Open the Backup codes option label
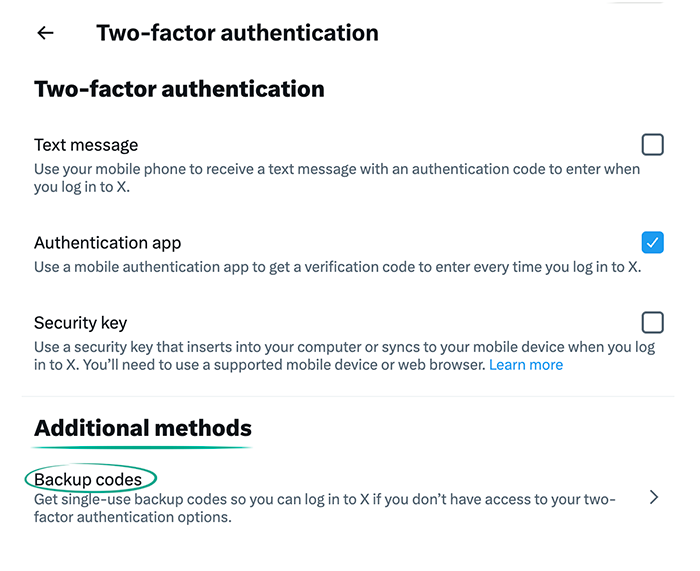 click(88, 480)
